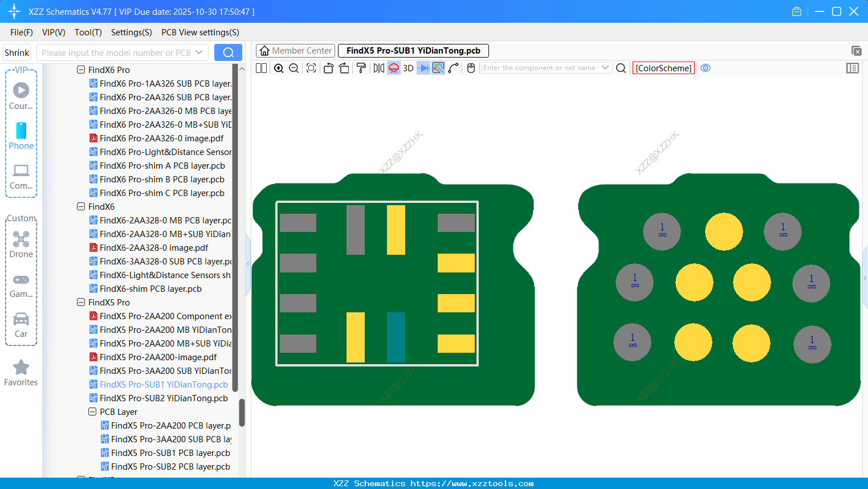Click the split view layout icon
868x489 pixels.
[x=262, y=68]
